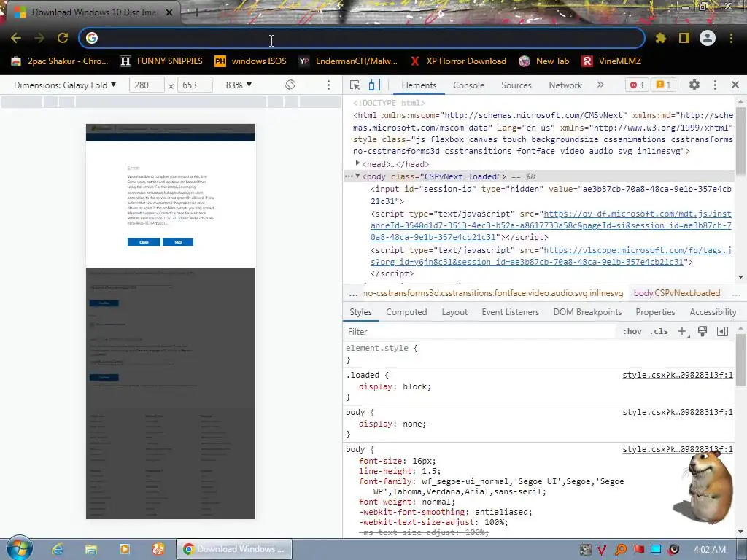The width and height of the screenshot is (747, 560).
Task: Open the XP Horror Download bookmark
Action: point(458,61)
